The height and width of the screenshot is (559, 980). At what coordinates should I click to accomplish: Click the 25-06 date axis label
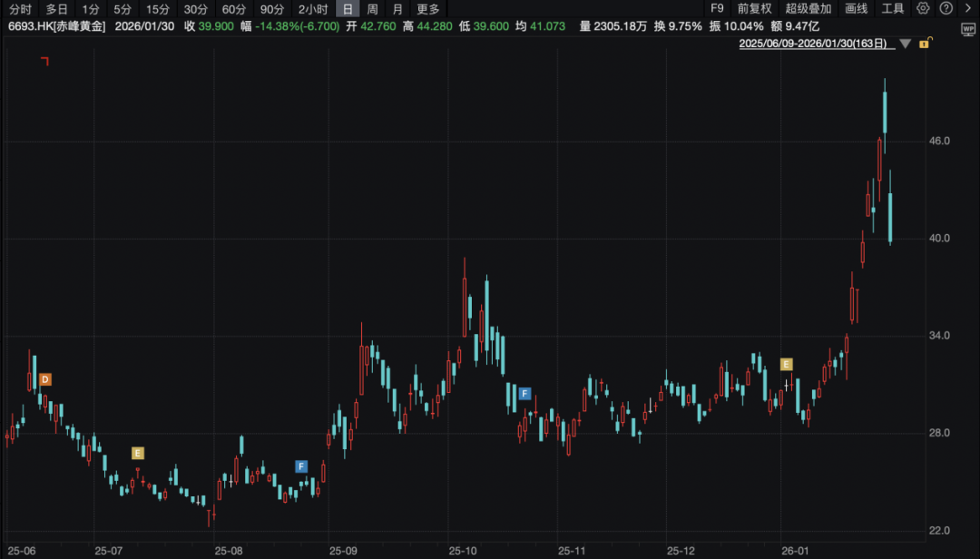[x=22, y=551]
